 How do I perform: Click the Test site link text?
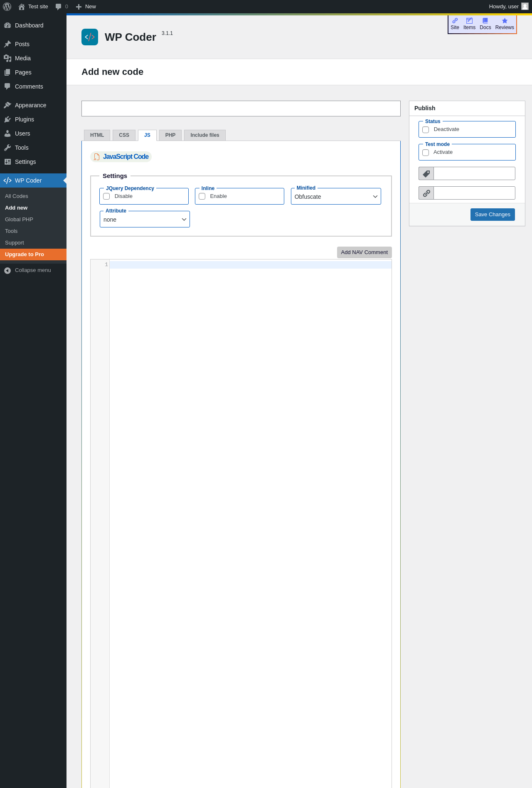[x=38, y=7]
